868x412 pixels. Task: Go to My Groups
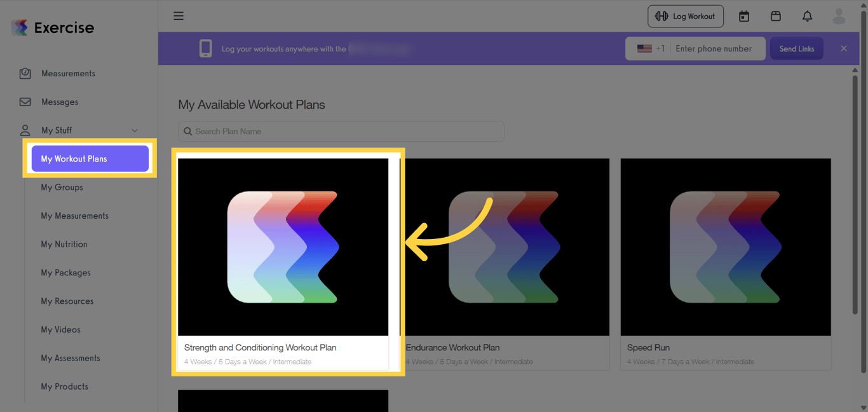coord(62,188)
